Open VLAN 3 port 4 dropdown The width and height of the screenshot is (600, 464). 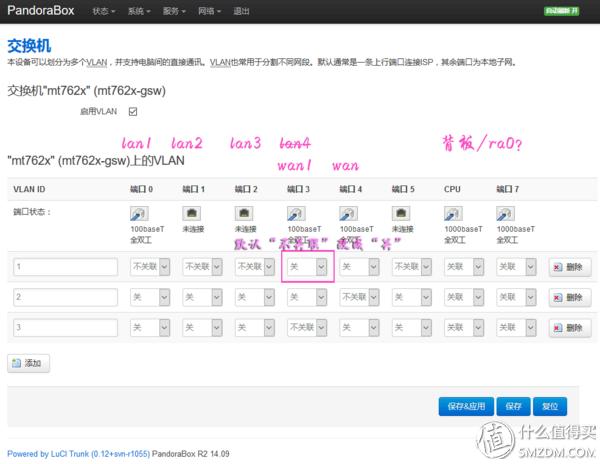coord(359,328)
